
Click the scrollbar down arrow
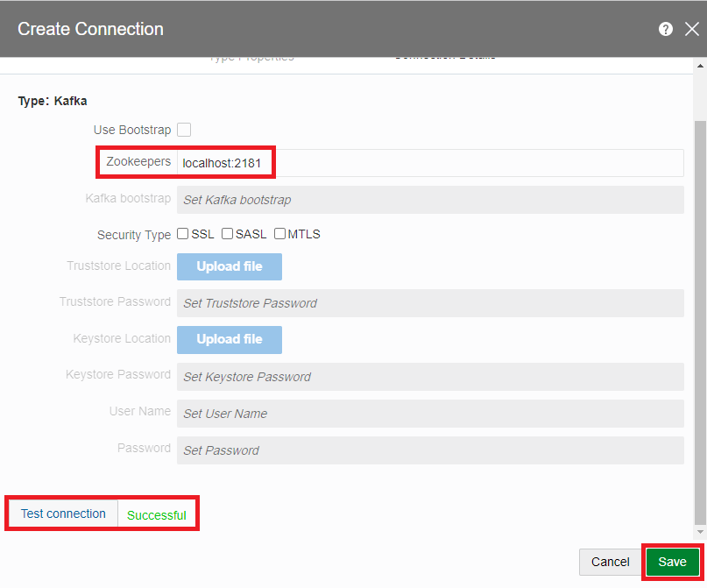[700, 532]
